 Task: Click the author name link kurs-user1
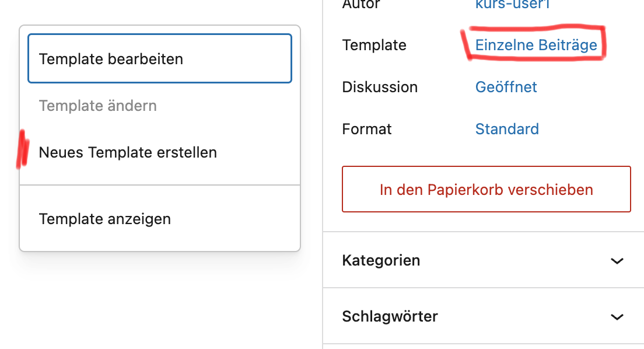512,5
